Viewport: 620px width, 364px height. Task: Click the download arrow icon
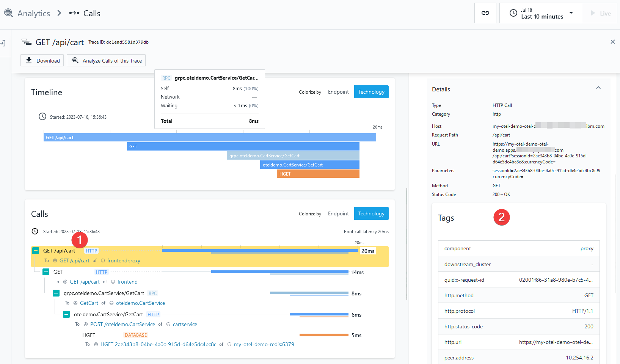point(29,60)
